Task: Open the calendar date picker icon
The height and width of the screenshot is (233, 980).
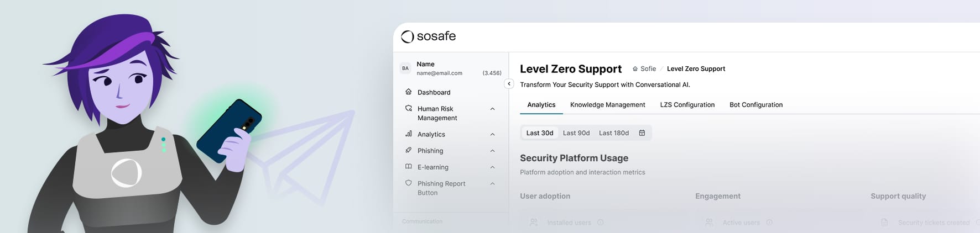Action: pos(642,133)
